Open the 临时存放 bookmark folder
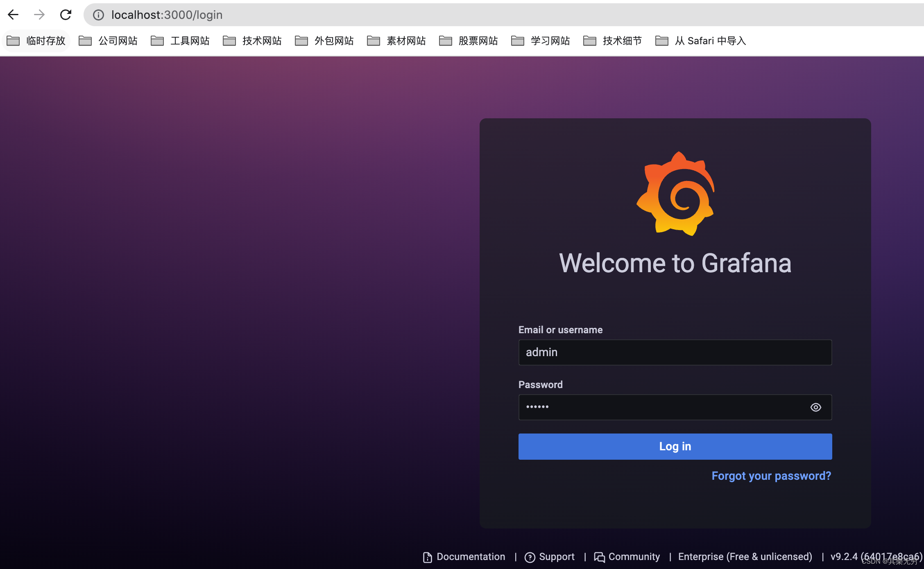The width and height of the screenshot is (924, 569). 36,41
